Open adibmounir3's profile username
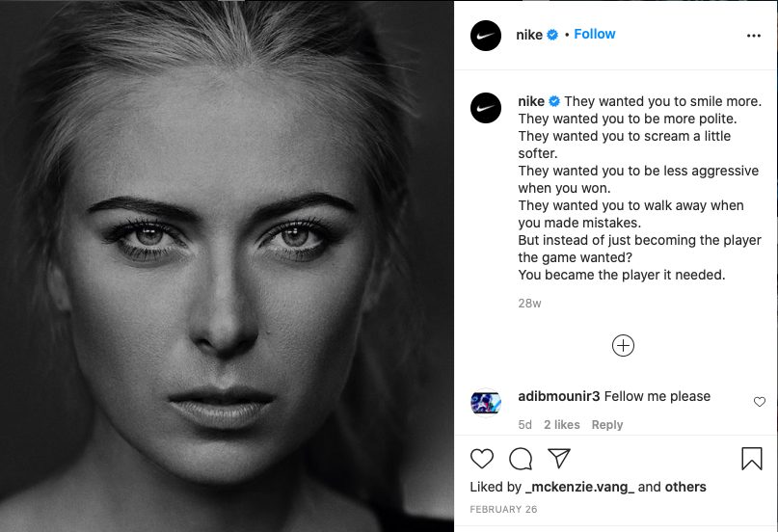The height and width of the screenshot is (532, 778). [559, 396]
